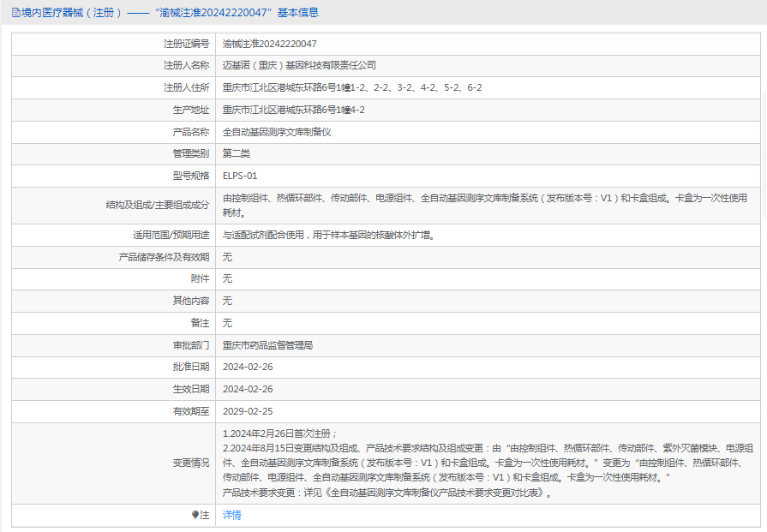Image resolution: width=767 pixels, height=532 pixels.
Task: Open the 详情 link
Action: [x=232, y=515]
